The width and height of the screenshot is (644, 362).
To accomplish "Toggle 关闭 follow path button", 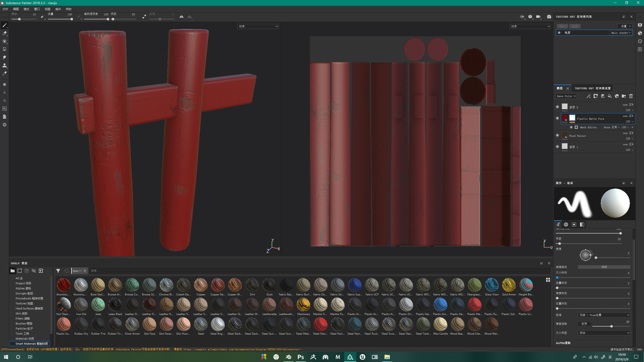I will [604, 267].
